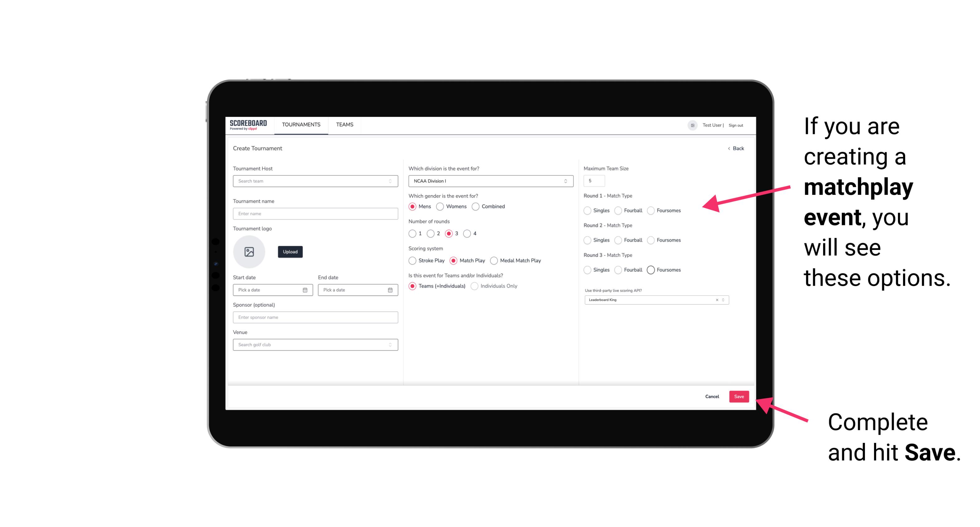Expand the Venue golf club dropdown

(389, 345)
